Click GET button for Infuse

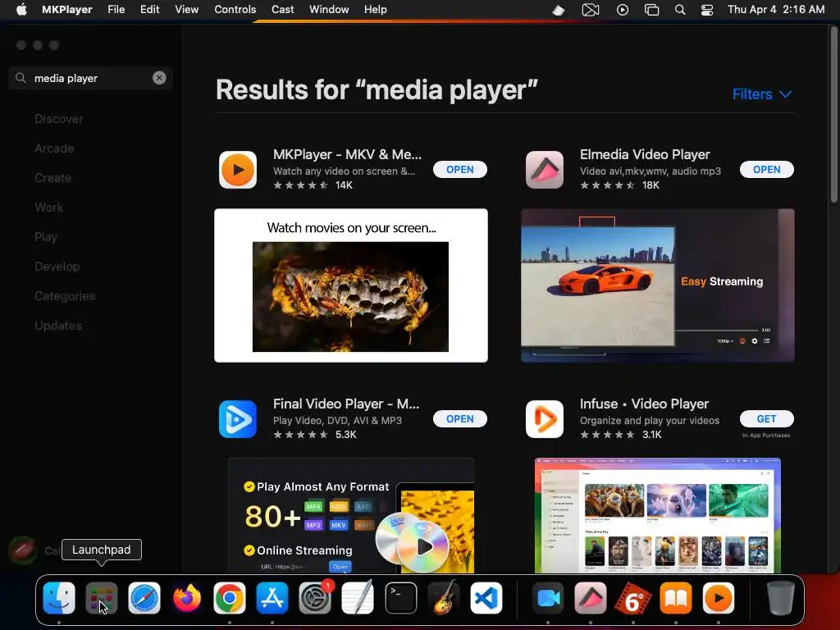coord(767,419)
